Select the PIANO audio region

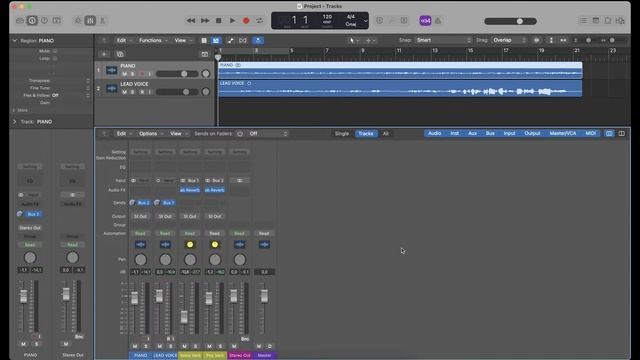[400, 70]
